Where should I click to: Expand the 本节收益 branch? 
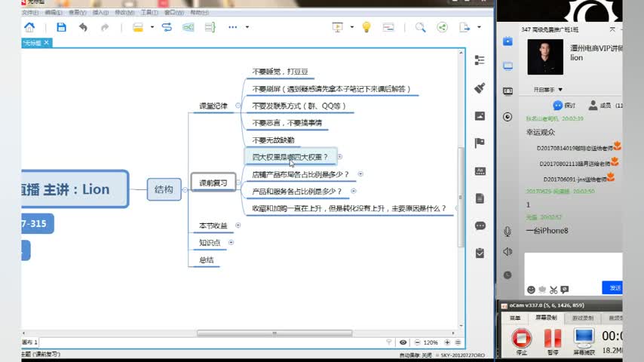[x=238, y=225]
